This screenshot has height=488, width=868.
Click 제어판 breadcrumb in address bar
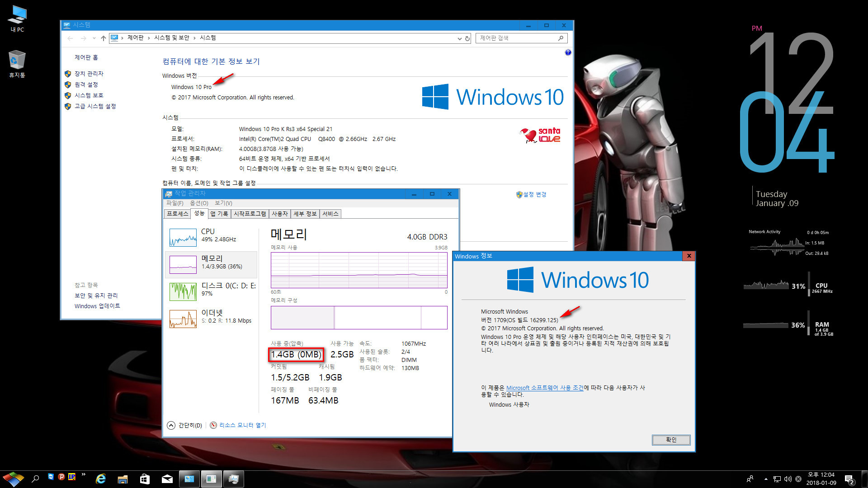coord(135,38)
